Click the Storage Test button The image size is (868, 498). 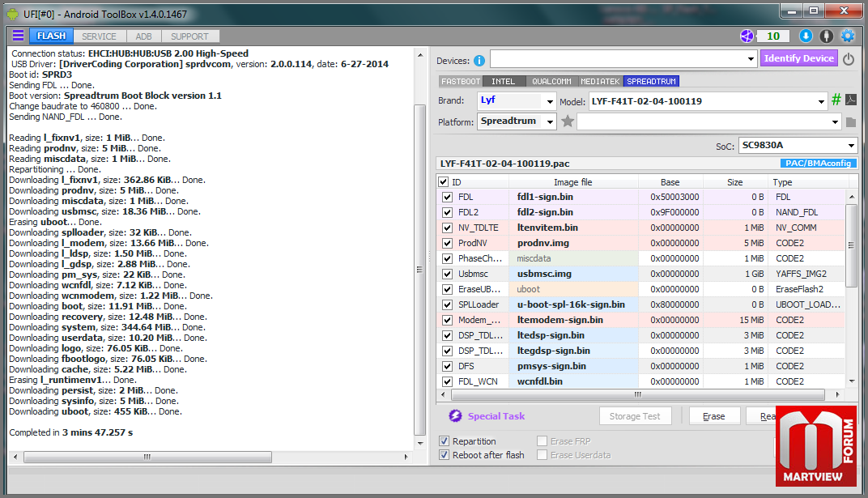(x=635, y=416)
